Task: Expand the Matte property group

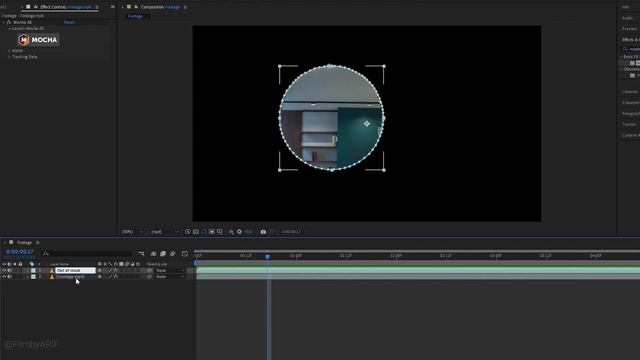Action: pyautogui.click(x=10, y=51)
